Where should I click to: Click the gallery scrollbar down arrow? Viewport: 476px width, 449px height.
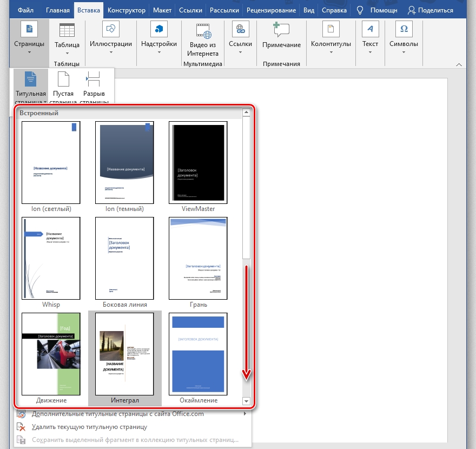click(x=246, y=401)
